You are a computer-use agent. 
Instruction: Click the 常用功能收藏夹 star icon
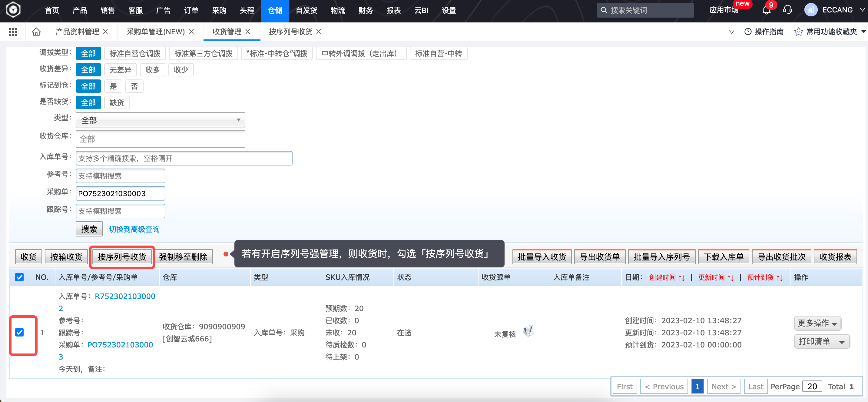click(x=798, y=31)
